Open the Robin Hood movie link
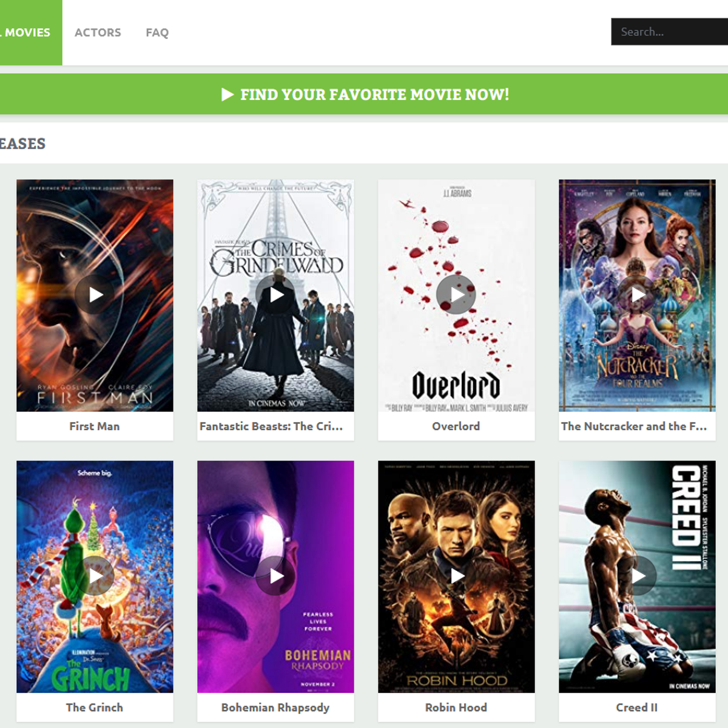This screenshot has width=728, height=728. click(x=457, y=707)
